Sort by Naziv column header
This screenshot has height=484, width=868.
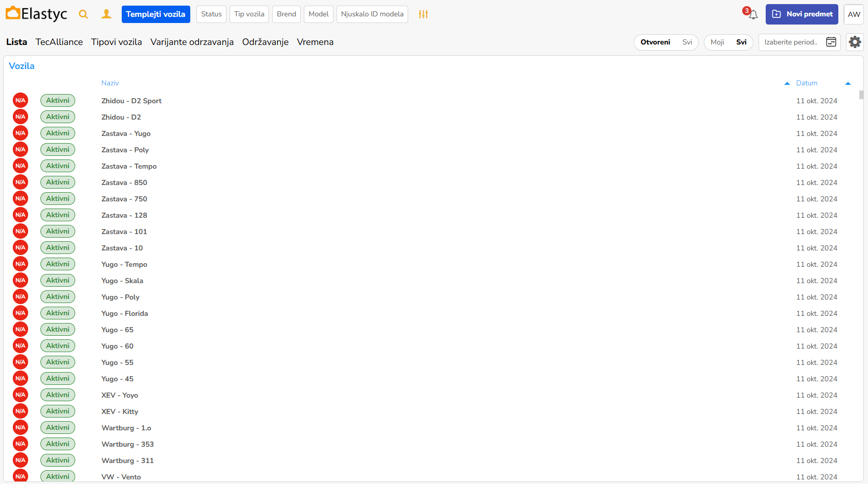coord(110,83)
